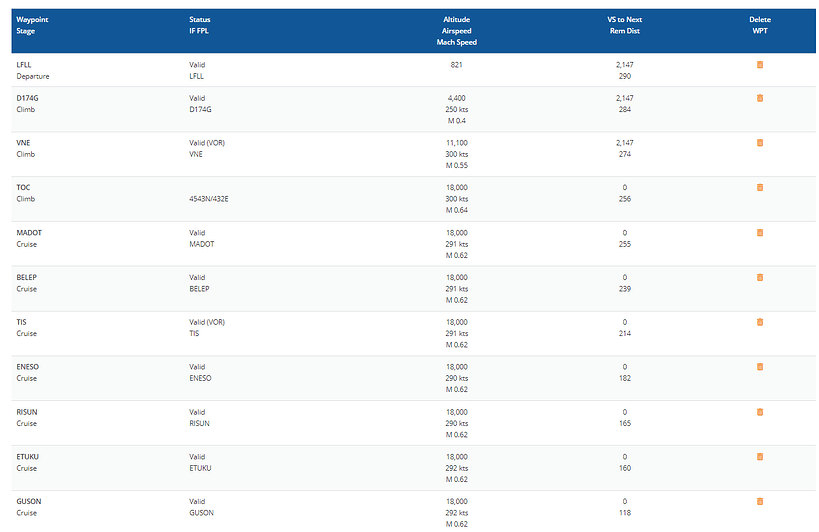Delete the ENESO waypoint

(760, 367)
